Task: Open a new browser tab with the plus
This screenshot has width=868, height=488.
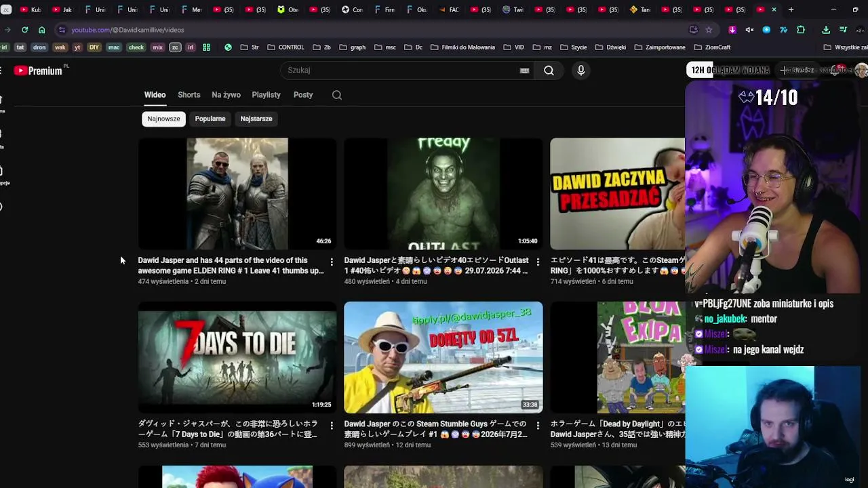Action: coord(791,9)
